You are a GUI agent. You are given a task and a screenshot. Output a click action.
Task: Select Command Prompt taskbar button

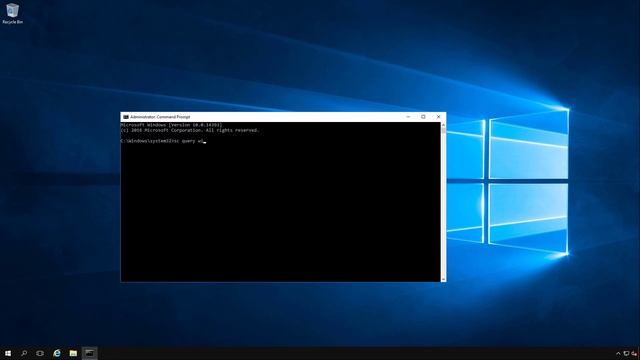point(89,353)
